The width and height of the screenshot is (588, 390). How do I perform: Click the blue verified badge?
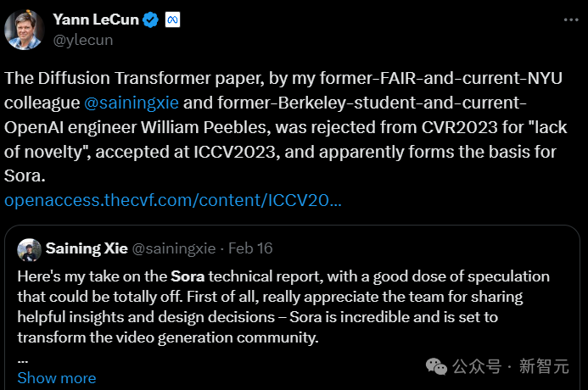(x=150, y=20)
